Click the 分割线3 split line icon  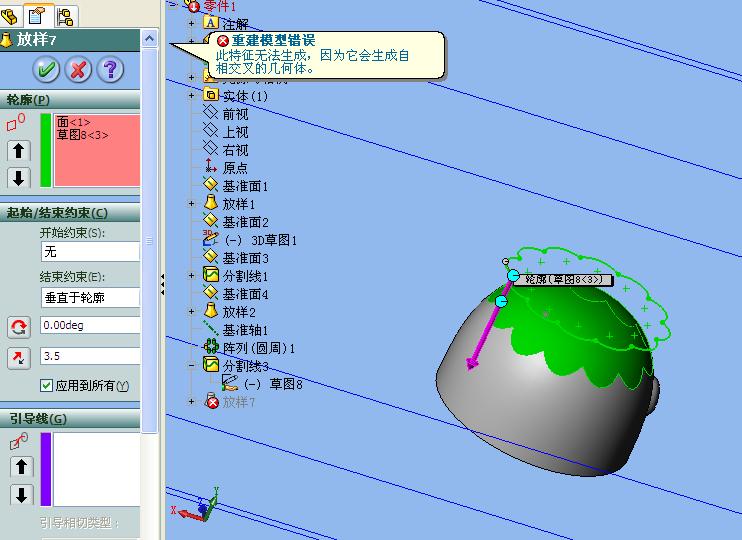pos(211,364)
